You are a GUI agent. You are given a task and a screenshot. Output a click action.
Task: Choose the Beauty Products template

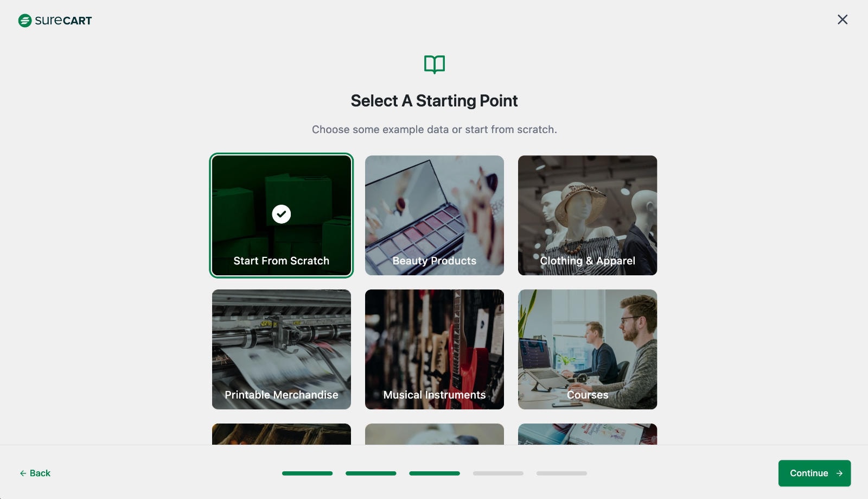[x=435, y=216]
